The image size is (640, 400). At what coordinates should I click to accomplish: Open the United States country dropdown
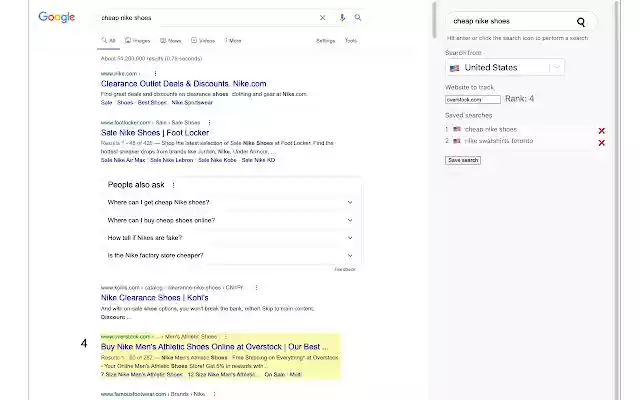tap(505, 67)
